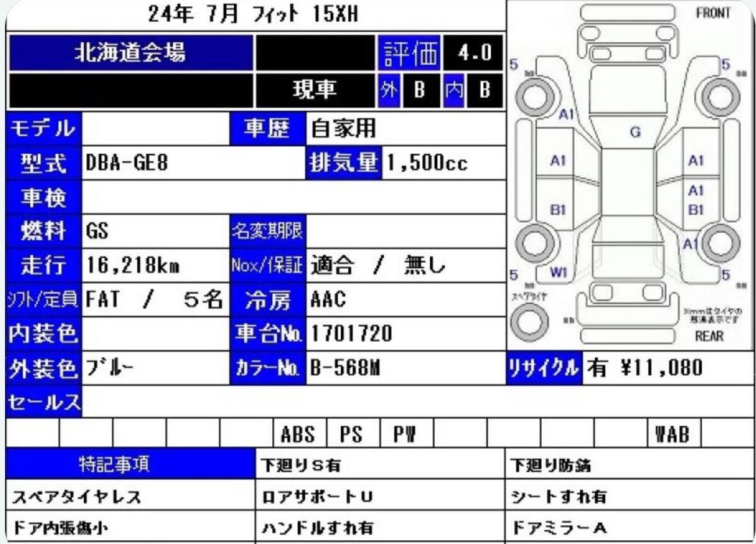
Task: Select the GS fuel value
Action: pyautogui.click(x=97, y=231)
